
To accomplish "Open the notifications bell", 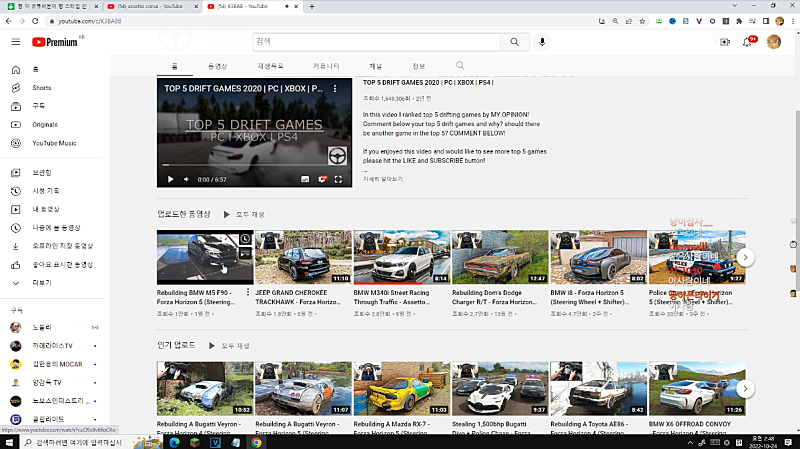I will [x=747, y=42].
